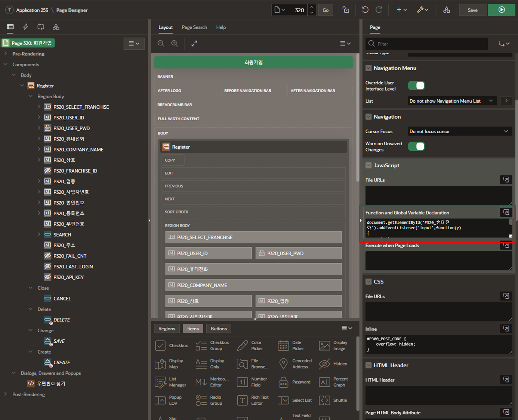Click the page lock icon in toolbar
The height and width of the screenshot is (420, 518).
click(346, 10)
